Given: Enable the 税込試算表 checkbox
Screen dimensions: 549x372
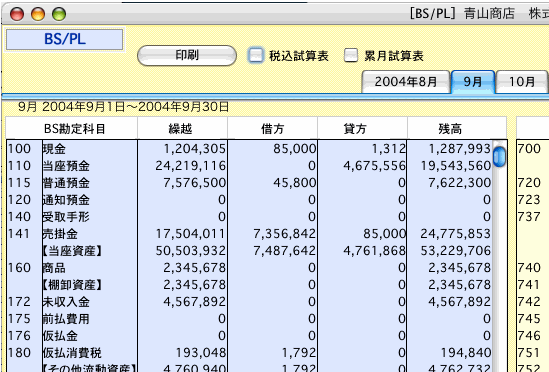Looking at the screenshot, I should point(255,55).
